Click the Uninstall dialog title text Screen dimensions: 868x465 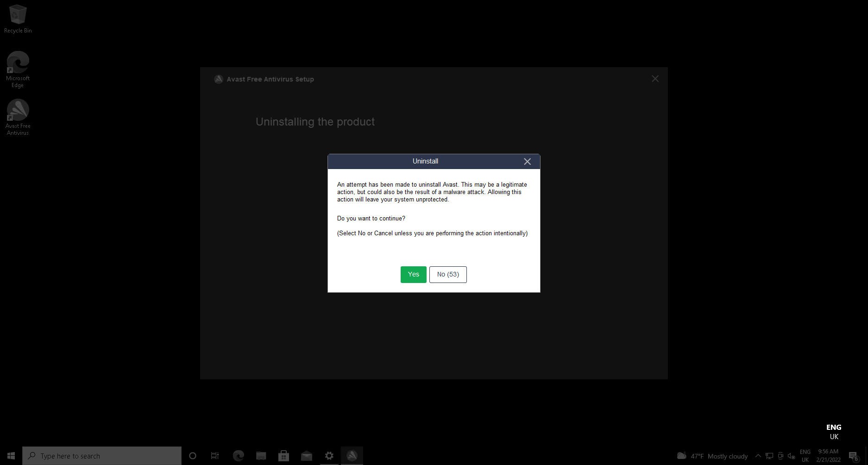tap(425, 161)
